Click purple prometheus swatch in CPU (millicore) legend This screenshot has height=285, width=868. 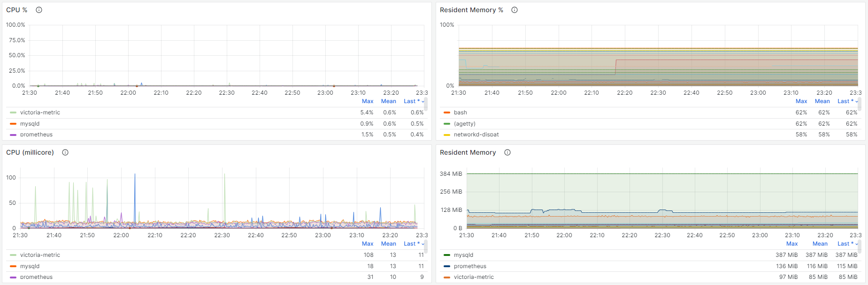[x=13, y=277]
